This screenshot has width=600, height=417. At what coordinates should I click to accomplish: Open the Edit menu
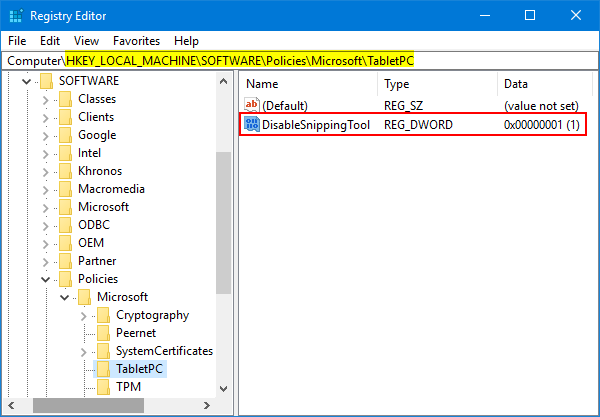click(50, 41)
